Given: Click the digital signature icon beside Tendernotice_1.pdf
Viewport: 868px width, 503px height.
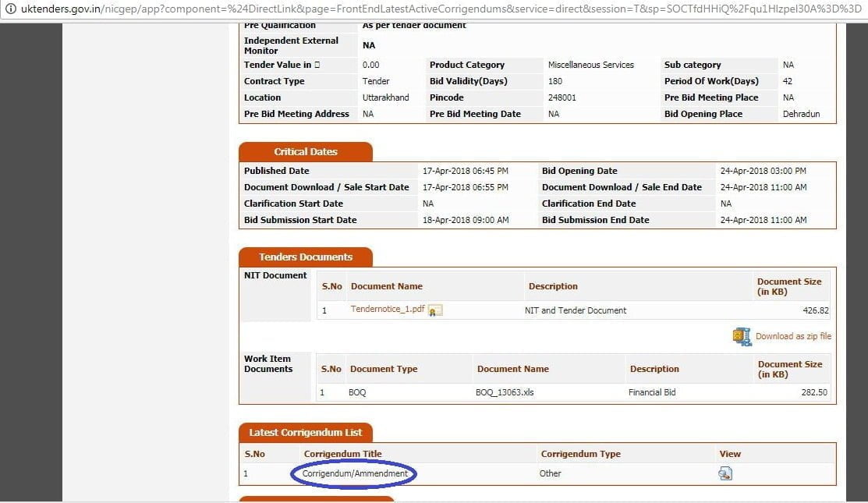Looking at the screenshot, I should click(x=434, y=310).
